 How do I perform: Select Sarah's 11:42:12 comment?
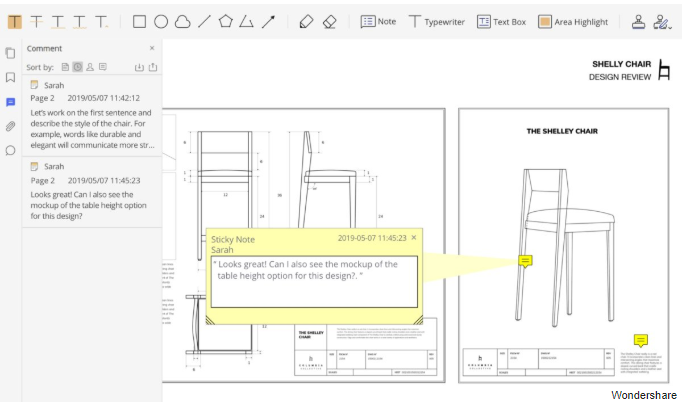pyautogui.click(x=92, y=115)
